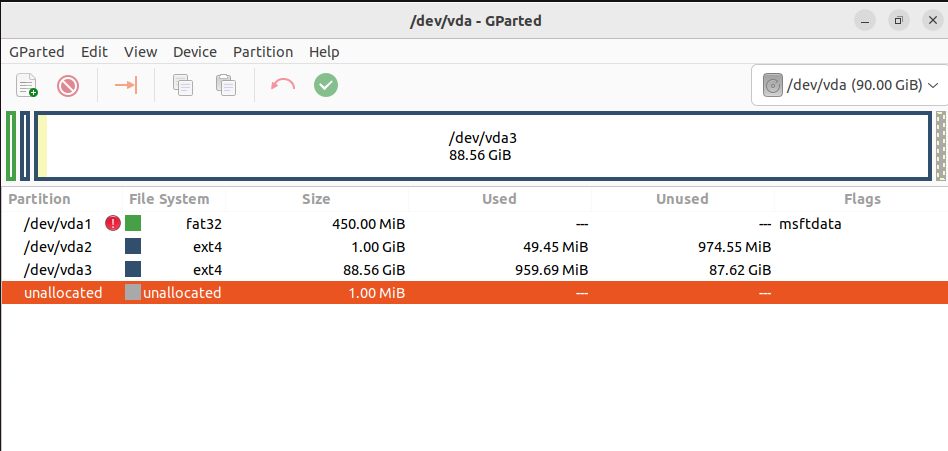Click the green fat32 color swatch
Screen dimensions: 948x451
point(133,224)
